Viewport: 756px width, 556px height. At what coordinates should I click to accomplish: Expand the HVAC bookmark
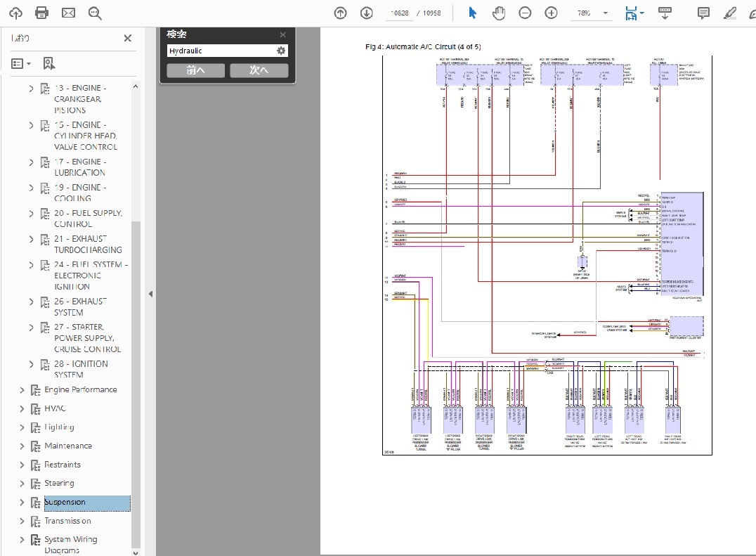[22, 408]
